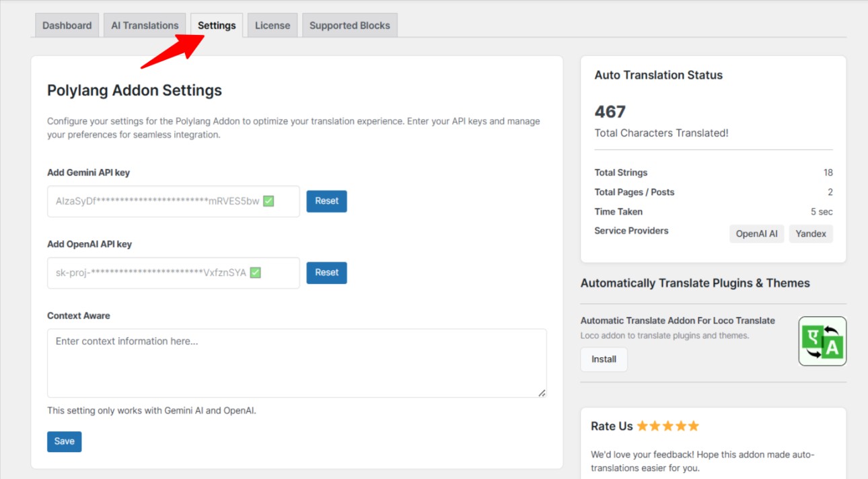Click the Context Aware text area
Image resolution: width=868 pixels, height=479 pixels.
click(296, 363)
